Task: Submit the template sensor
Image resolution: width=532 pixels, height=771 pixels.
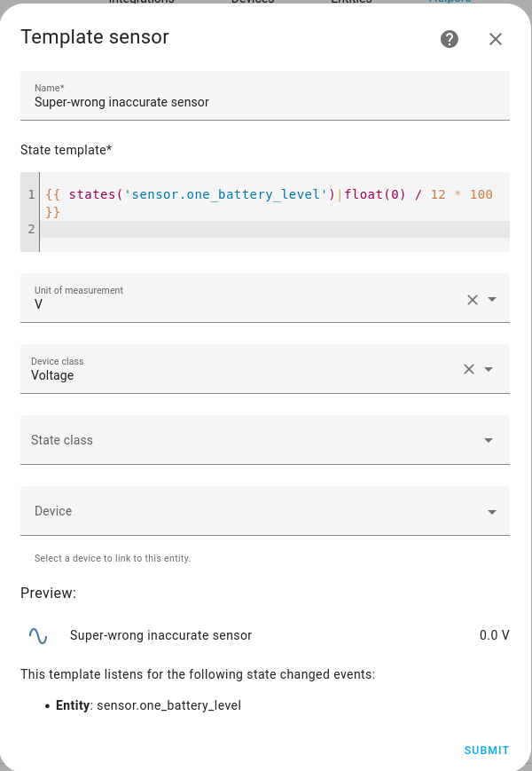Action: click(x=486, y=750)
